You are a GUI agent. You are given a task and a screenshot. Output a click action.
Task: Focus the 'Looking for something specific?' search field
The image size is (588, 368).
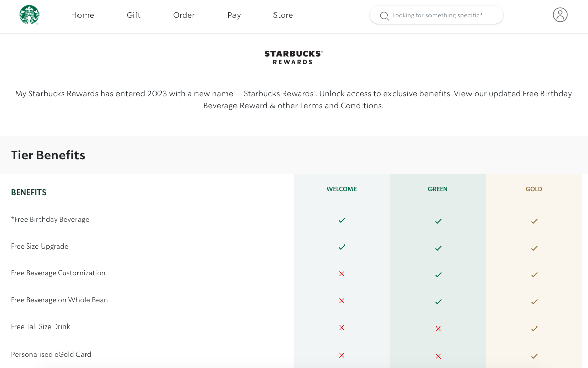coord(437,15)
